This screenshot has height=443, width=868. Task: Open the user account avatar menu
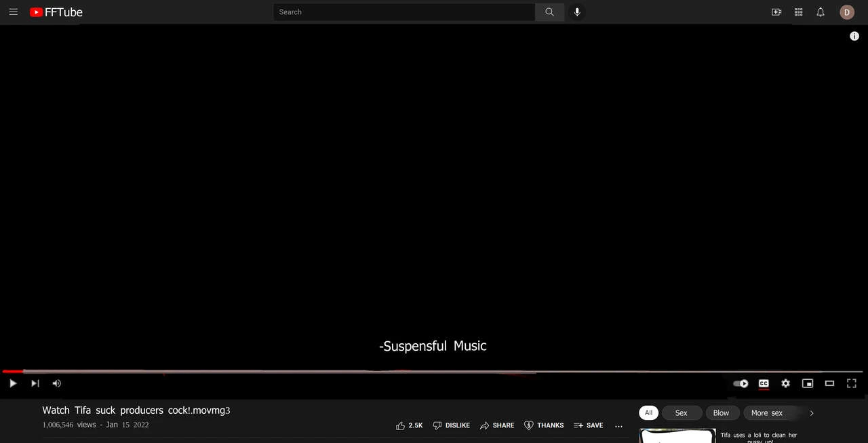(847, 12)
